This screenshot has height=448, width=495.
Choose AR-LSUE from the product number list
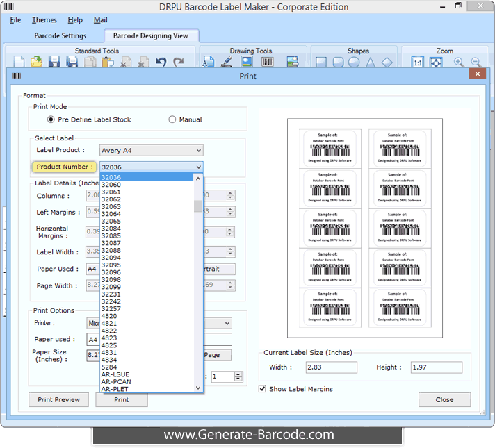[147, 374]
